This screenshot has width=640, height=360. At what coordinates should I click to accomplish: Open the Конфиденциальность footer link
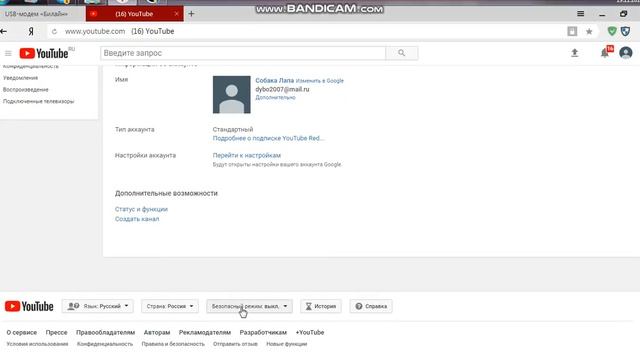(x=105, y=344)
